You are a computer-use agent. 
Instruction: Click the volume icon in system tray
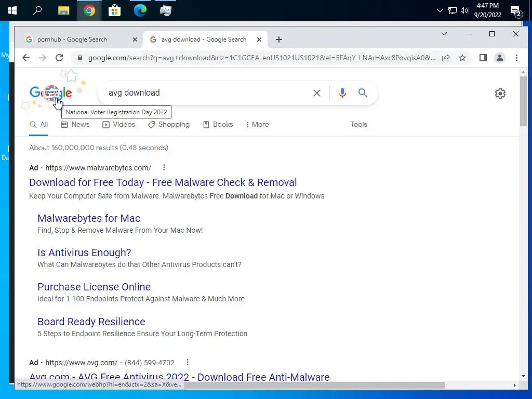(x=464, y=10)
